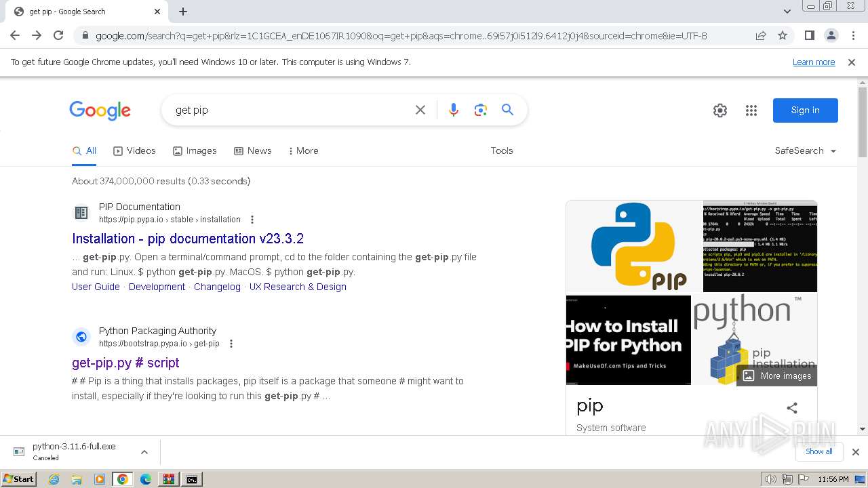Viewport: 868px width, 488px height.
Task: Reload the Google Search page
Action: coord(58,35)
